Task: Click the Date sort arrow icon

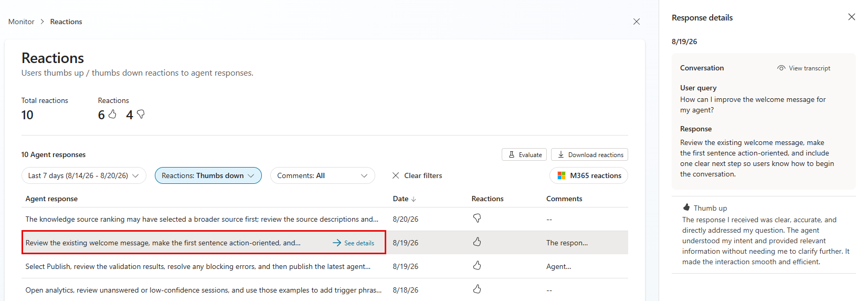Action: pos(414,199)
